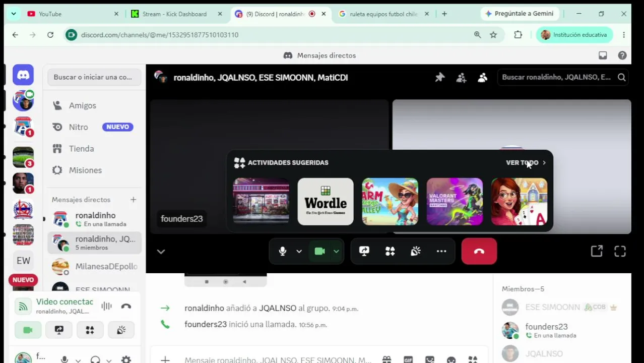Open Video conectado connection status
The image size is (644, 363).
65,302
